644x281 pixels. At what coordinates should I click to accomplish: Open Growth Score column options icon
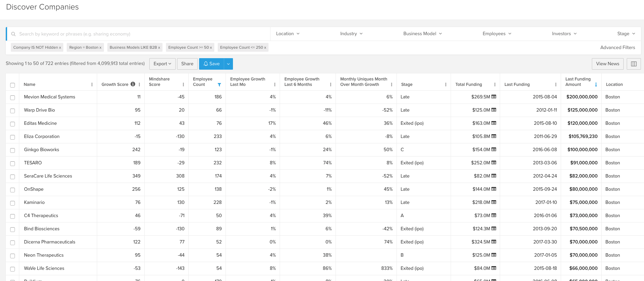click(x=139, y=85)
